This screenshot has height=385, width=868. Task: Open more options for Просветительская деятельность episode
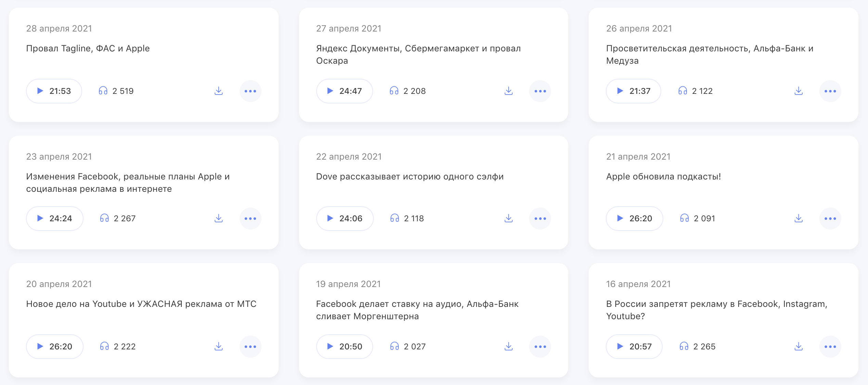tap(830, 91)
